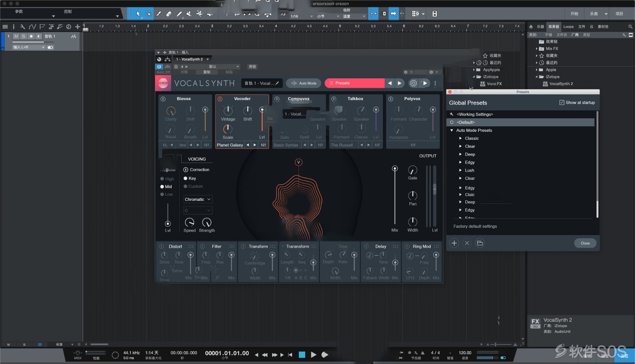635x364 pixels.
Task: Add a track with the plus icon
Action: [x=77, y=27]
